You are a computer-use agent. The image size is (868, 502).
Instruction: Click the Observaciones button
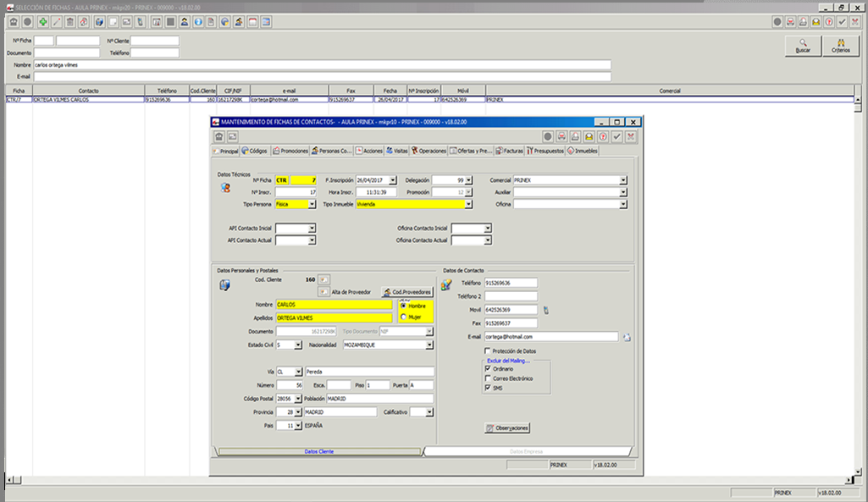click(507, 428)
